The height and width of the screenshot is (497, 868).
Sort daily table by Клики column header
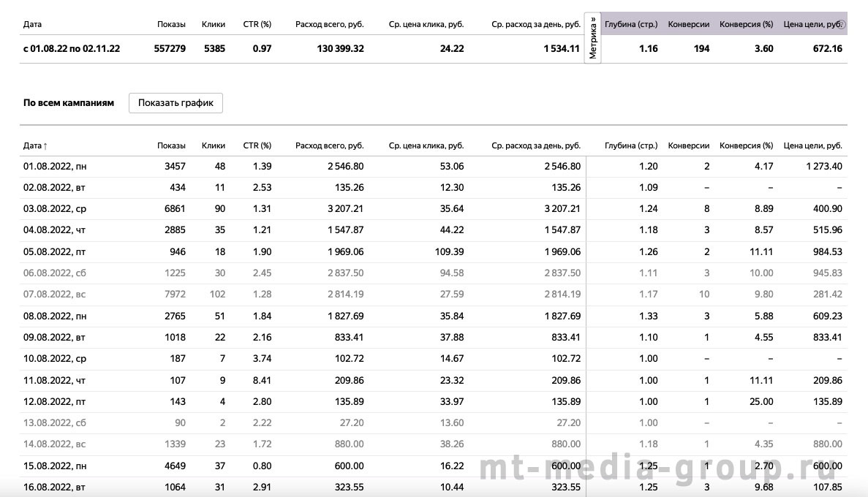coord(213,145)
